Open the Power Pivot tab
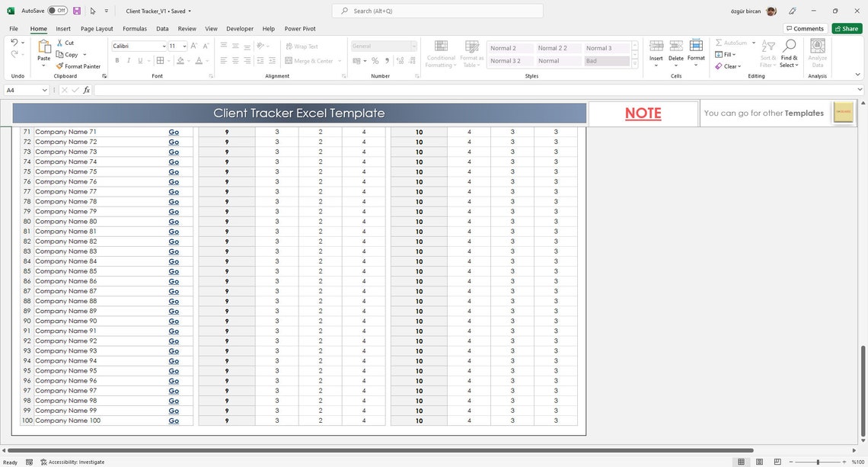The width and height of the screenshot is (868, 467). tap(299, 28)
